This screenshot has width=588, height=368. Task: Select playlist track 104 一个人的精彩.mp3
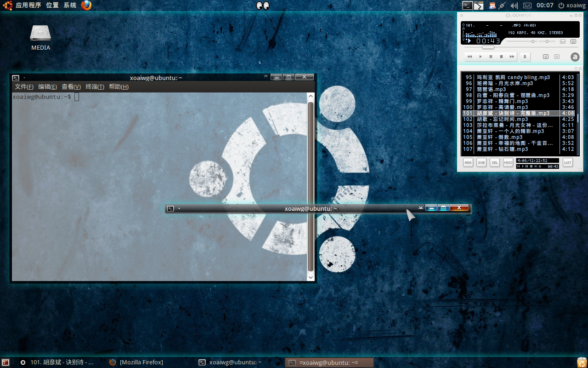[518, 131]
